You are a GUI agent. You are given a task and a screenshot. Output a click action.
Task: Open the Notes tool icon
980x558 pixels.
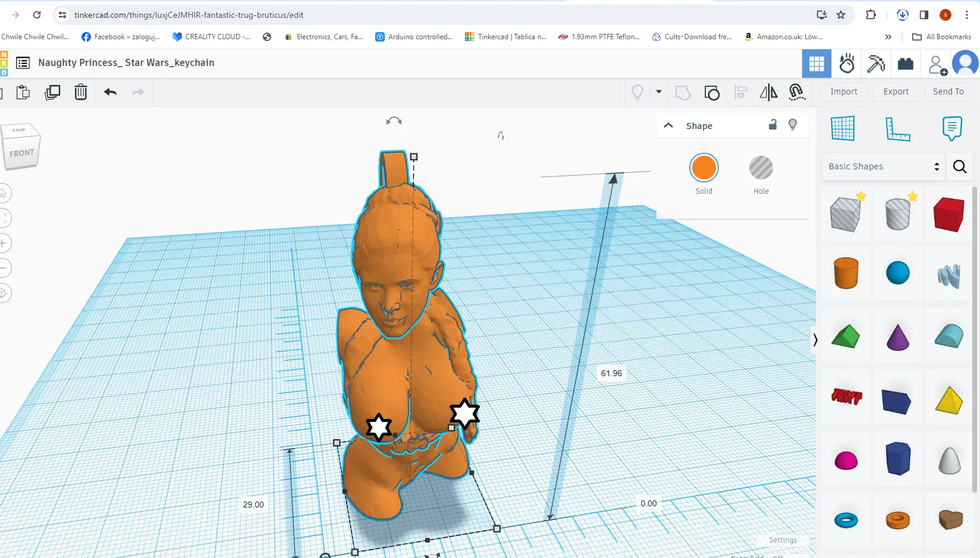(x=951, y=128)
